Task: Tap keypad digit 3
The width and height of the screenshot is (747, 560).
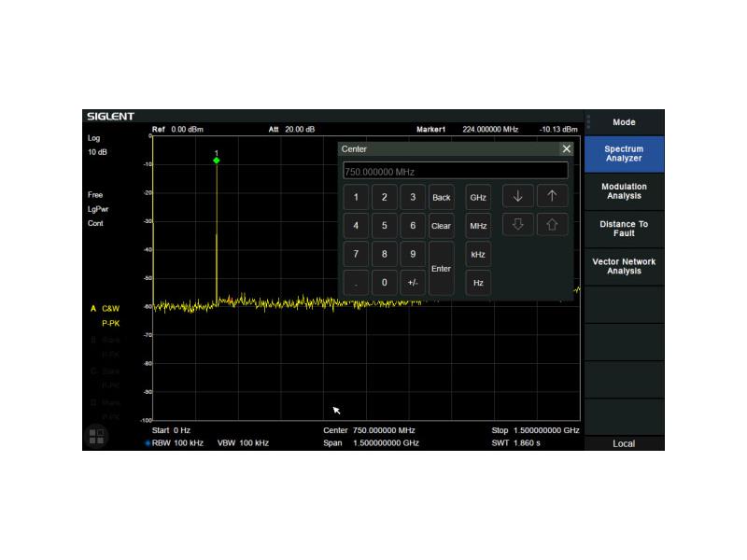Action: pyautogui.click(x=413, y=197)
